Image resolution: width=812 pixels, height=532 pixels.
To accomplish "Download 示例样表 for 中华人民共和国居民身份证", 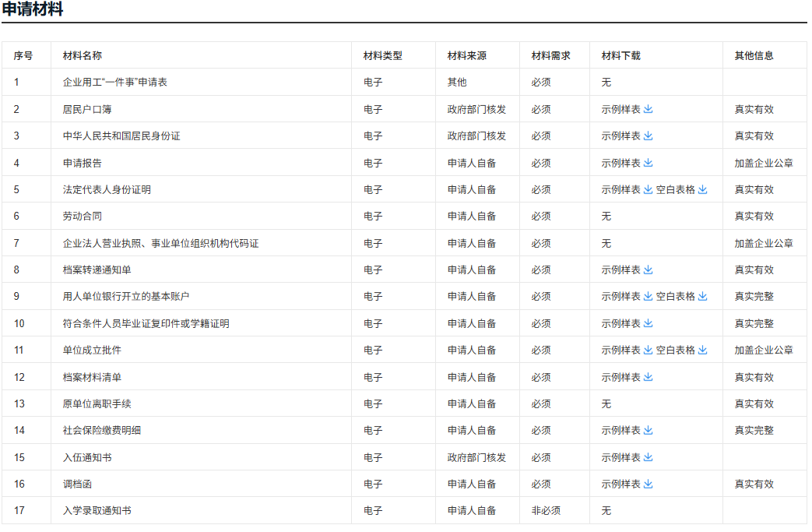I will click(x=648, y=136).
